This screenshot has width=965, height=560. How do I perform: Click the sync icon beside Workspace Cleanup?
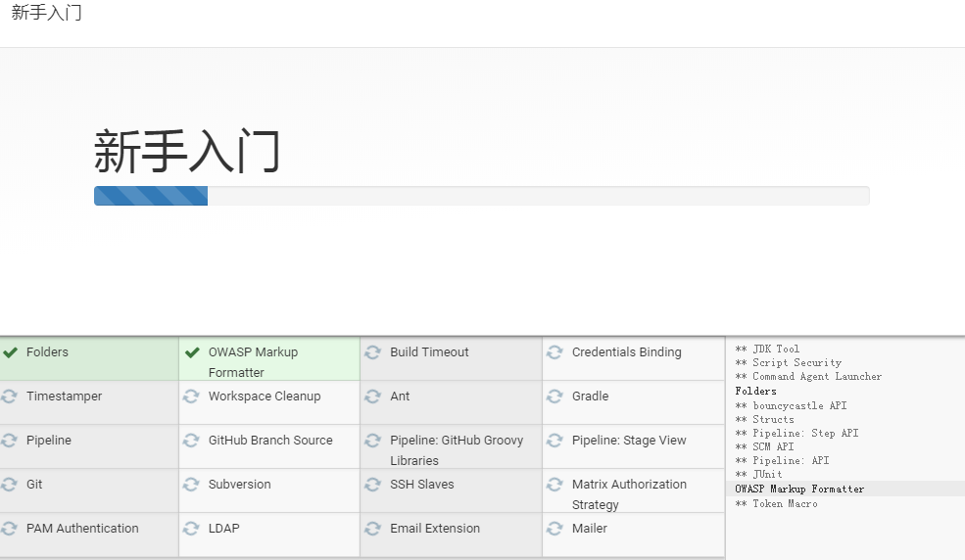[191, 397]
